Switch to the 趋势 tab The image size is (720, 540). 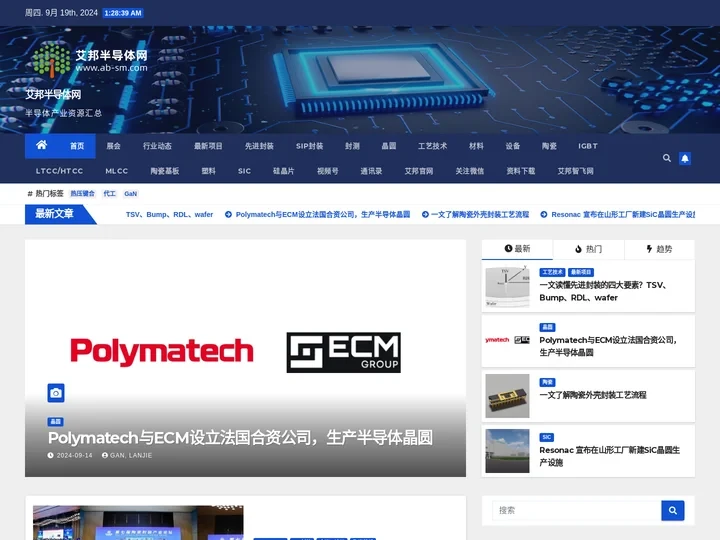pos(659,249)
